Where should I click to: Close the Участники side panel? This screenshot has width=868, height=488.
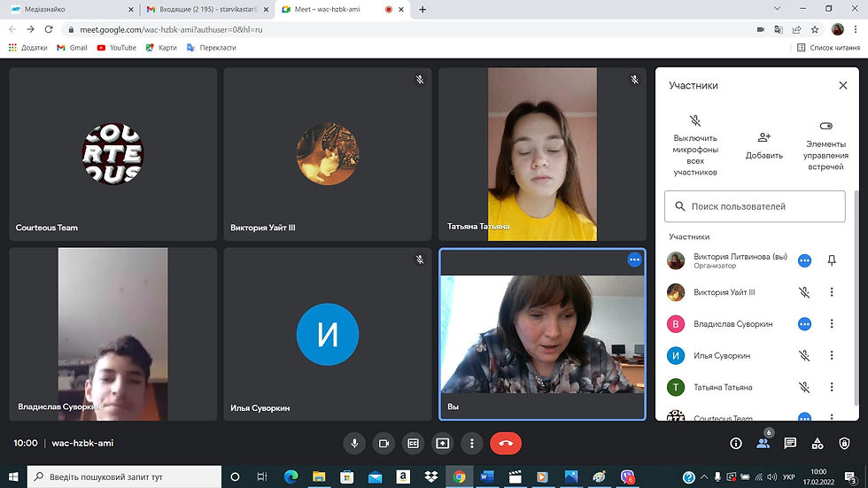[842, 85]
